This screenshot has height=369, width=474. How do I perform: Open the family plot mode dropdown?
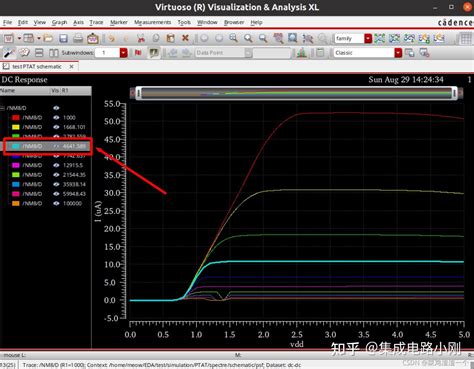point(368,38)
